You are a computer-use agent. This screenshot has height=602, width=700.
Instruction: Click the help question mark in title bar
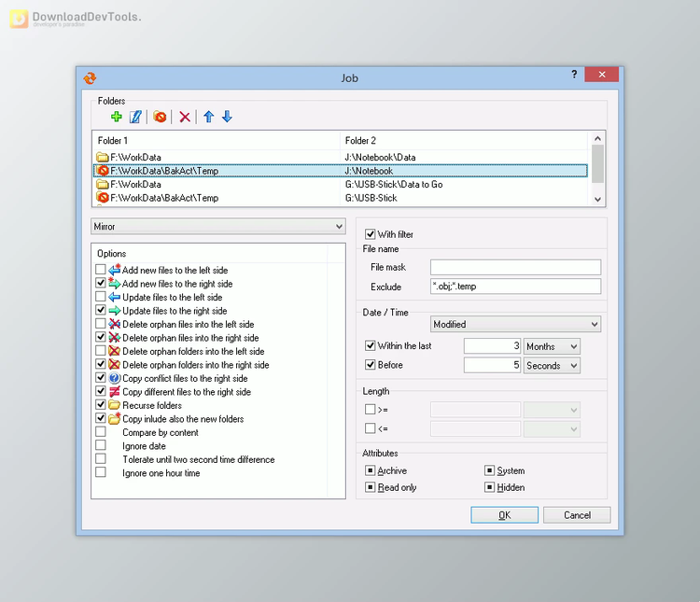tap(574, 74)
